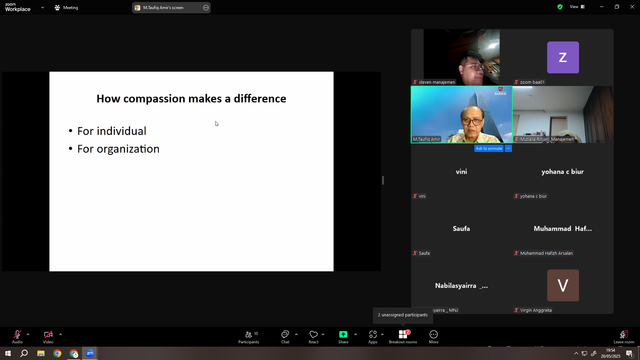Open taskbar clock showing 19:54

pos(610,353)
